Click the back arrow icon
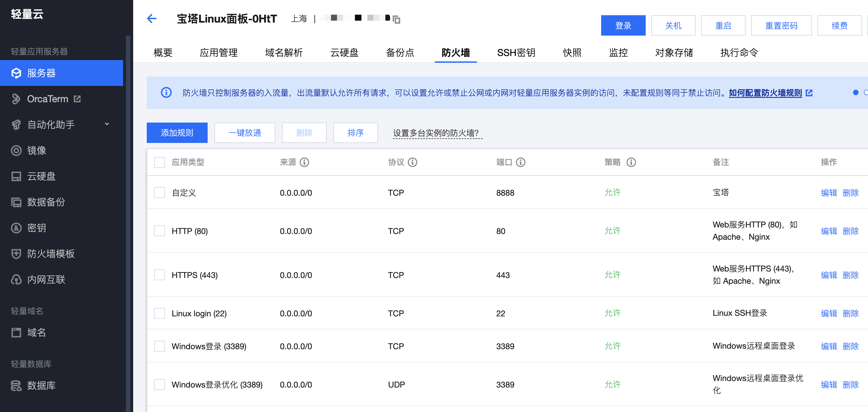This screenshot has height=412, width=868. coord(152,18)
